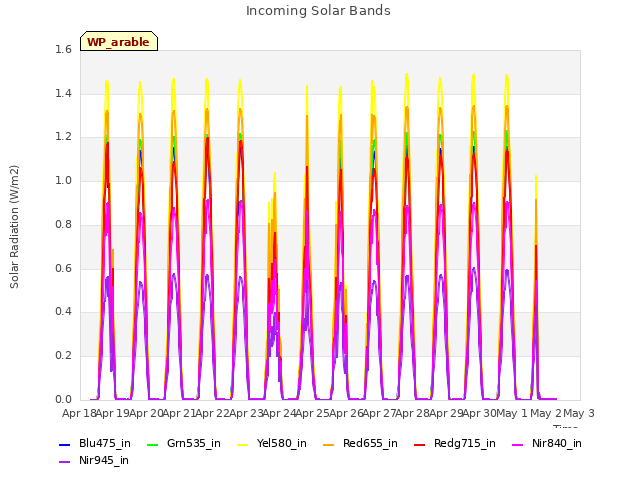Click the last narrow peak on May 2
Image resolution: width=640 pixels, height=480 pixels.
pos(536,286)
